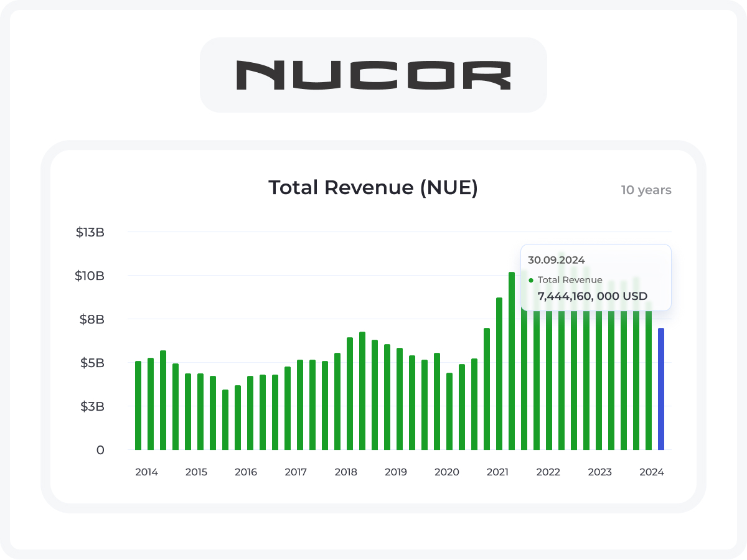
Task: Click the 2021 x-axis label
Action: [x=497, y=472]
